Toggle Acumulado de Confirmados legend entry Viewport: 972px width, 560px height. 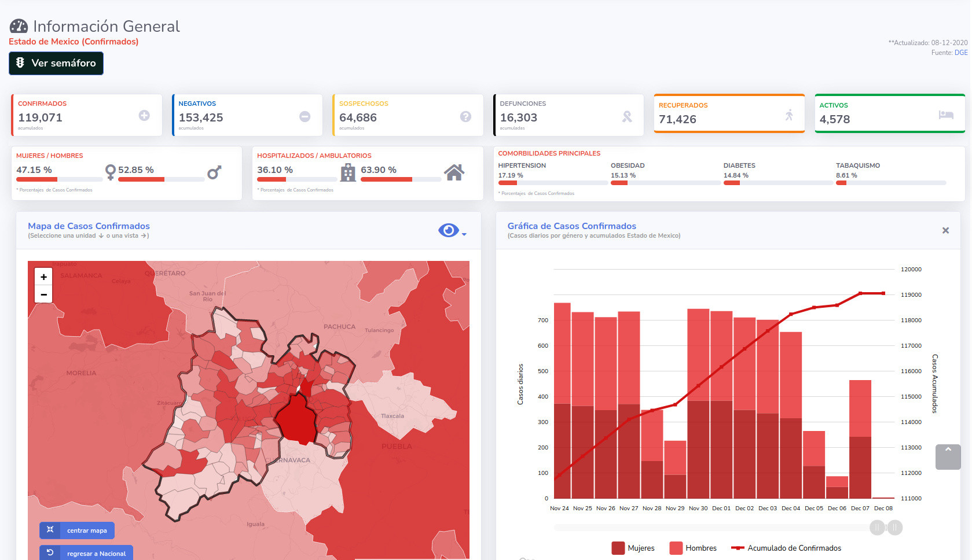tap(786, 548)
